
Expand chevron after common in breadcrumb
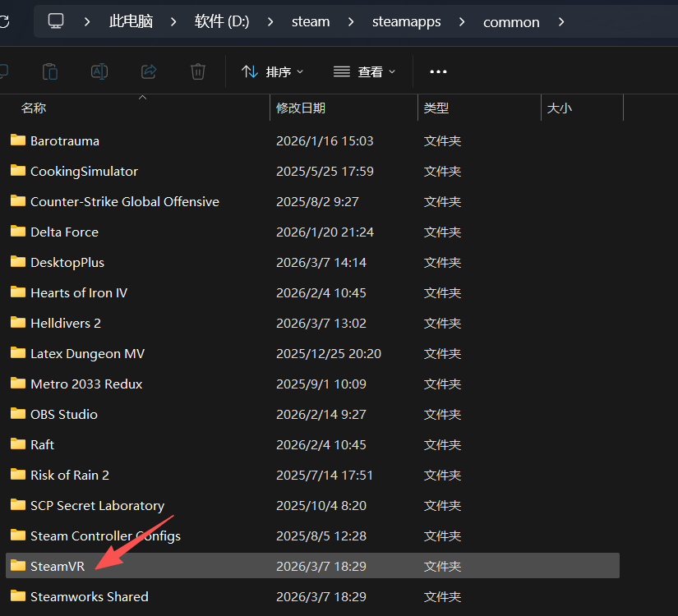coord(561,21)
